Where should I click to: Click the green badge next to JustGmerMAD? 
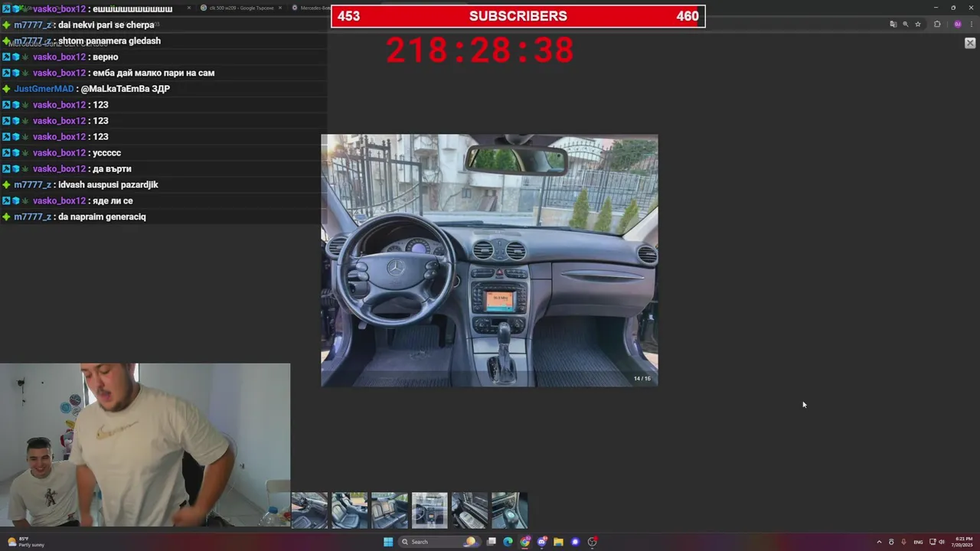(6, 89)
